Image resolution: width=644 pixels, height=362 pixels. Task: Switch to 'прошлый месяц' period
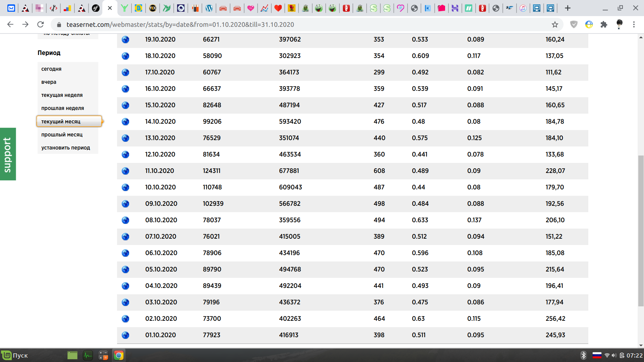62,134
